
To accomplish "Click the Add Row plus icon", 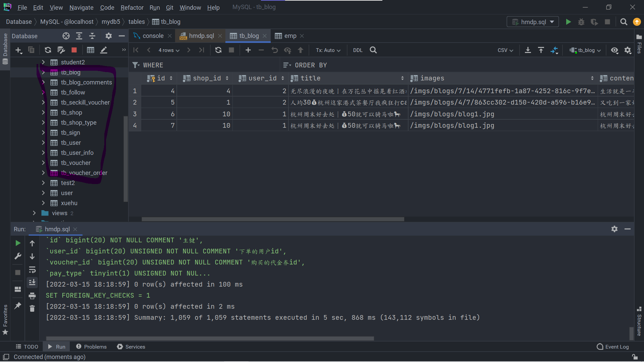I will (248, 50).
